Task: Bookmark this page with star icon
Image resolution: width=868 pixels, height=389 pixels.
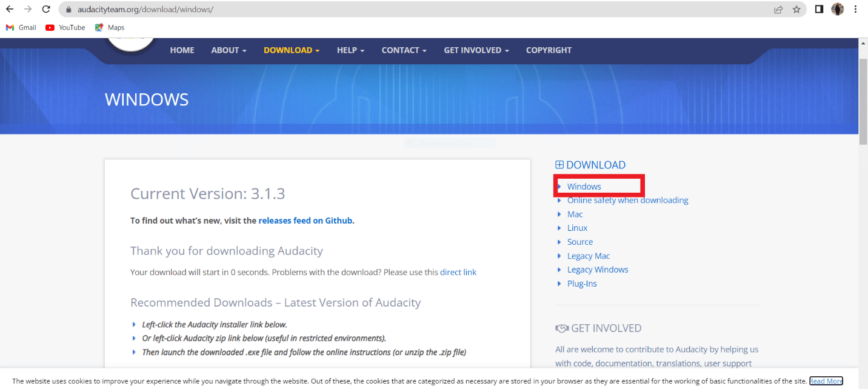Action: point(796,10)
